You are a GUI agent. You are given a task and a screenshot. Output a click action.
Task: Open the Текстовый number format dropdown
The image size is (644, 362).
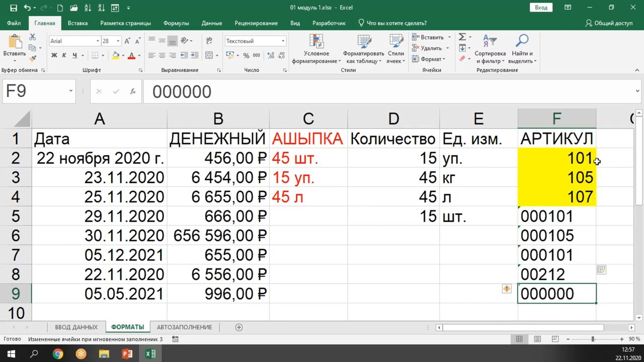(x=283, y=41)
